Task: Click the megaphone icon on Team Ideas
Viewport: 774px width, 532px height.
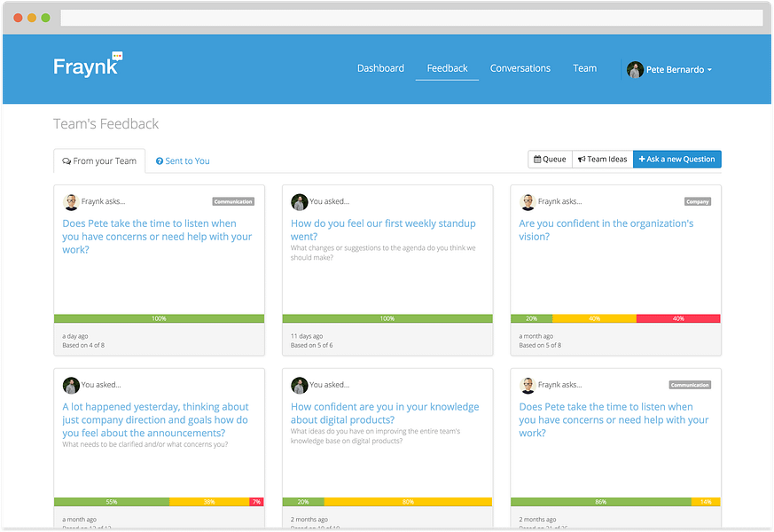Action: click(x=582, y=159)
